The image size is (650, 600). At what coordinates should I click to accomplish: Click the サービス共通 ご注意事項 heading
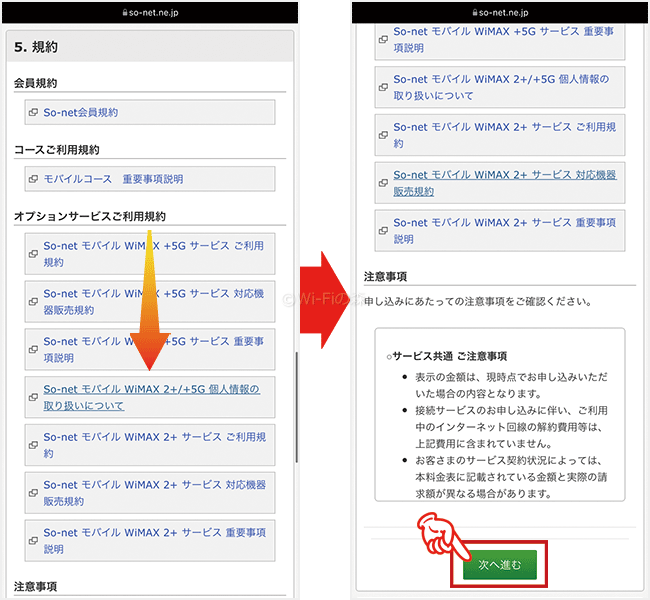point(449,356)
